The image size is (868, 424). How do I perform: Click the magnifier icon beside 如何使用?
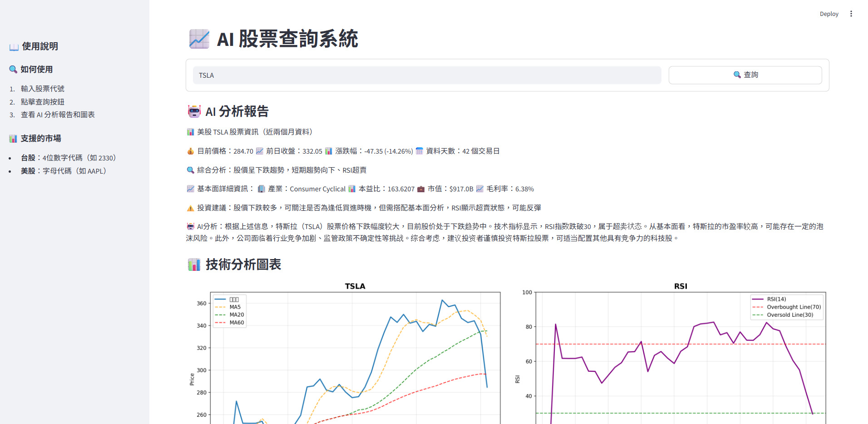(x=13, y=70)
